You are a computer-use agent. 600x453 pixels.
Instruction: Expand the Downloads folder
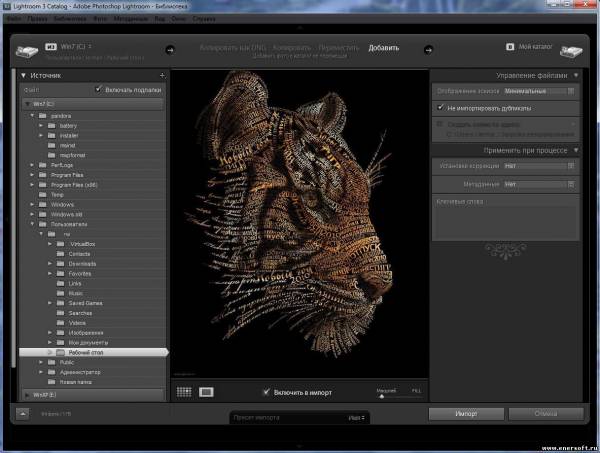[50, 264]
